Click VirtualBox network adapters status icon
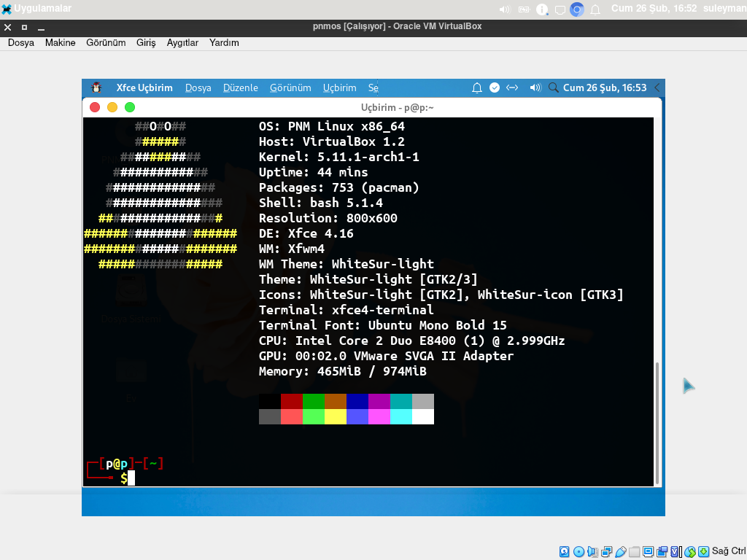747x560 pixels. 606,552
